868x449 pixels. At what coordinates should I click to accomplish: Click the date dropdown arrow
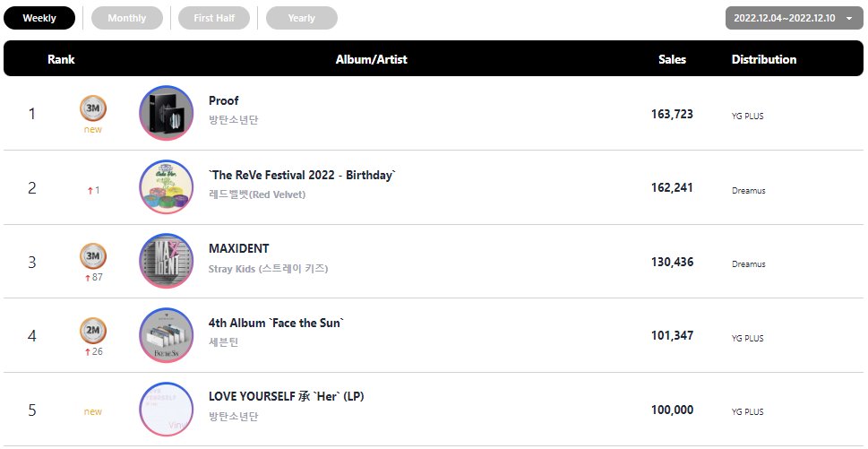point(849,18)
